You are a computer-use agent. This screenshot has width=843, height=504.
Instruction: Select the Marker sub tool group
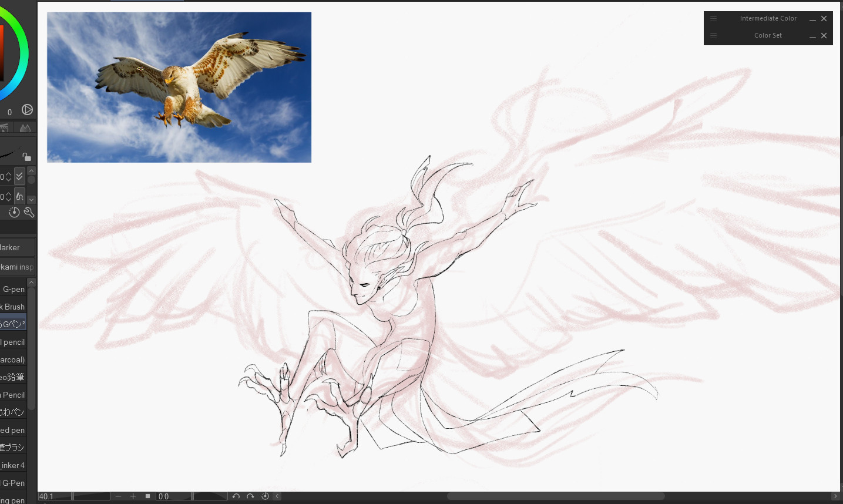click(17, 247)
